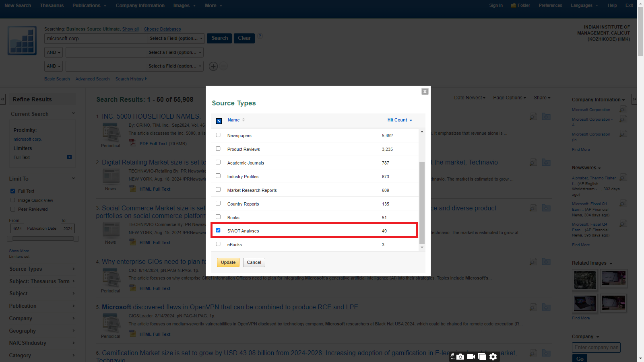Open the Publications menu
The width and height of the screenshot is (644, 362).
click(89, 6)
